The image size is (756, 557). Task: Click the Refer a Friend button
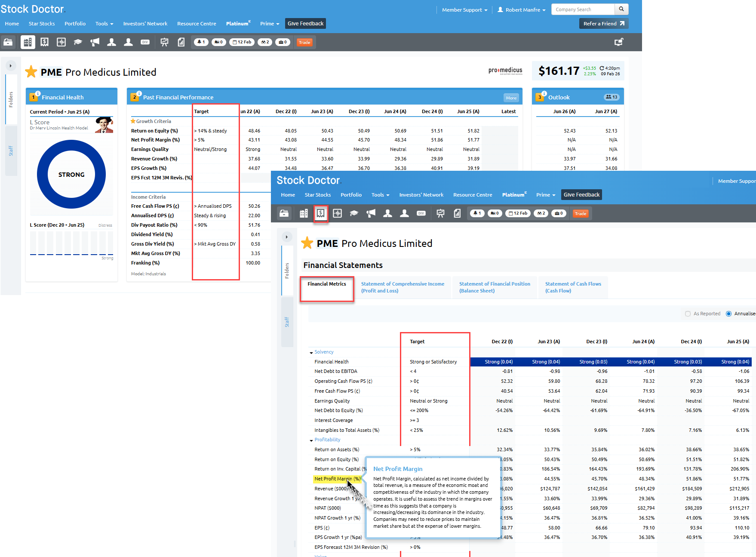pos(603,24)
